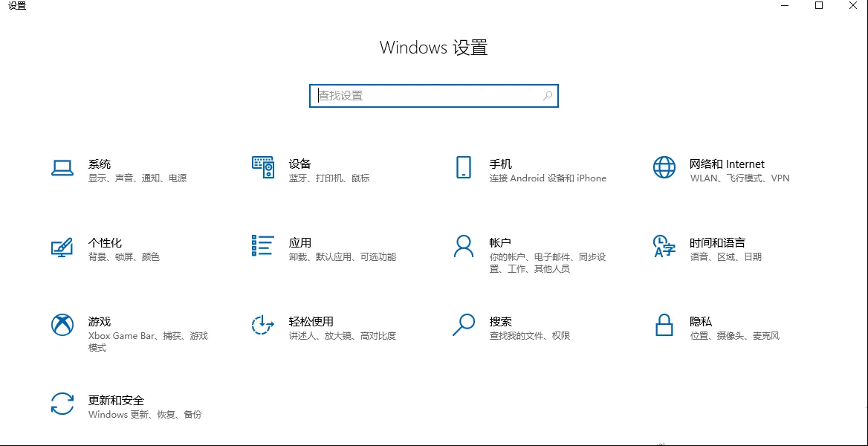This screenshot has height=446, width=868.
Task: Open the 隐私 settings title
Action: click(701, 321)
